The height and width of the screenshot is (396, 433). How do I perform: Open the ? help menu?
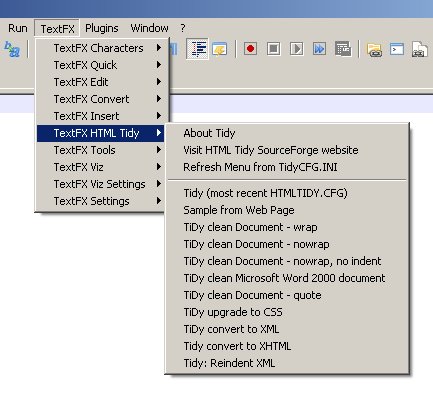pos(183,28)
